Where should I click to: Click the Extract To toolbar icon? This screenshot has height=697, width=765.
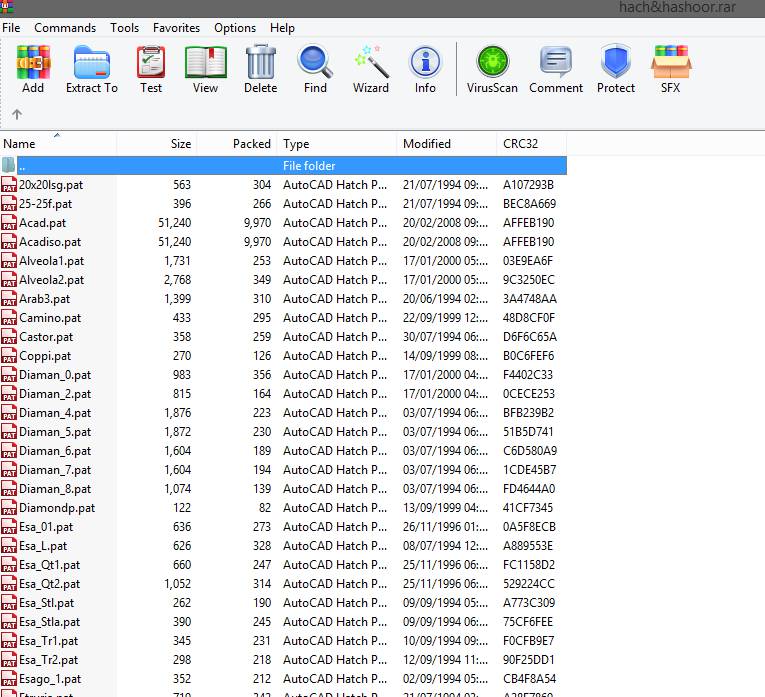pyautogui.click(x=92, y=62)
